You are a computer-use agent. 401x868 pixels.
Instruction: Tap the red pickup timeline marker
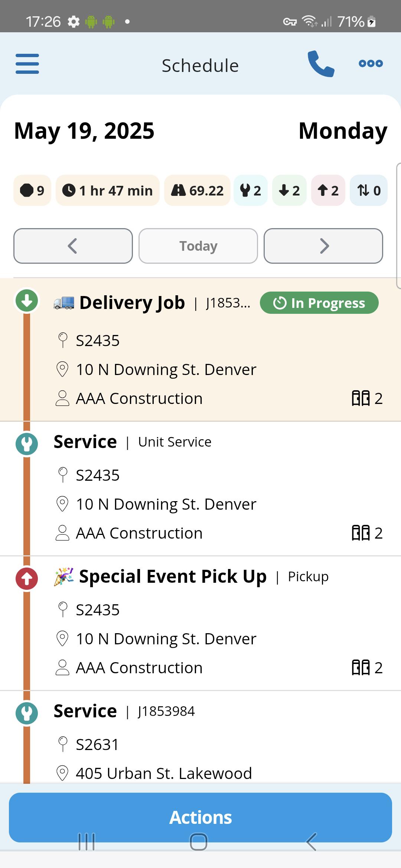click(27, 579)
